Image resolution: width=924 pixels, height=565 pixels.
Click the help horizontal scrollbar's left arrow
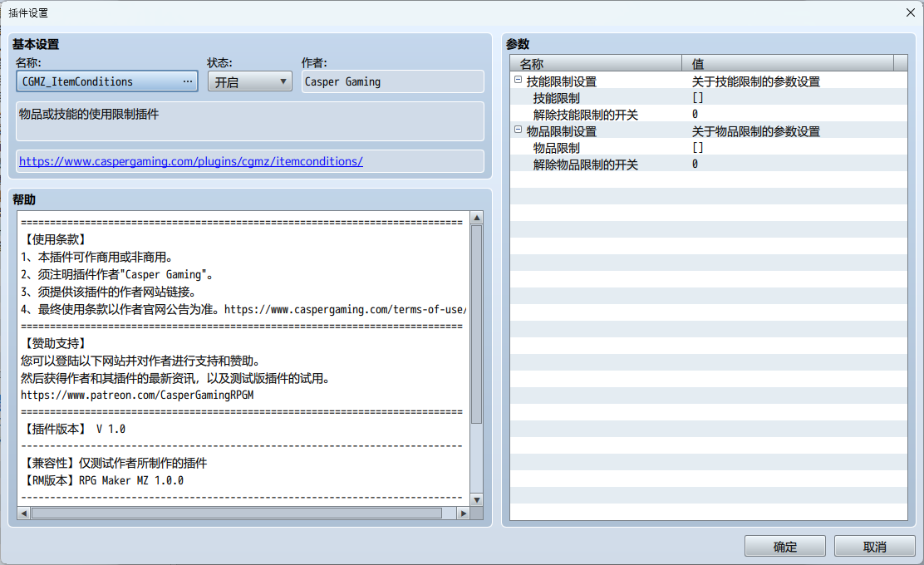pos(23,513)
